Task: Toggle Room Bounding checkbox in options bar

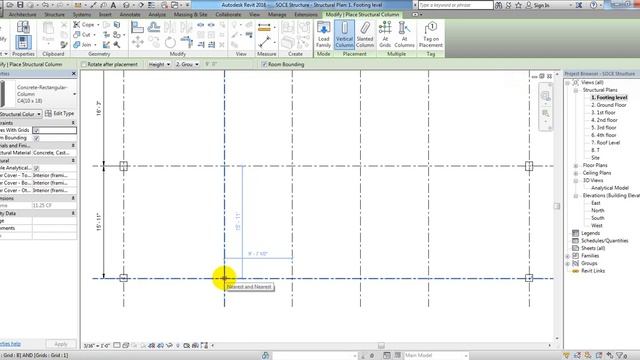Action: (264, 64)
